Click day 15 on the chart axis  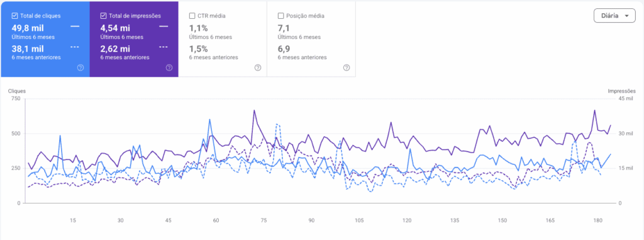[x=73, y=220]
